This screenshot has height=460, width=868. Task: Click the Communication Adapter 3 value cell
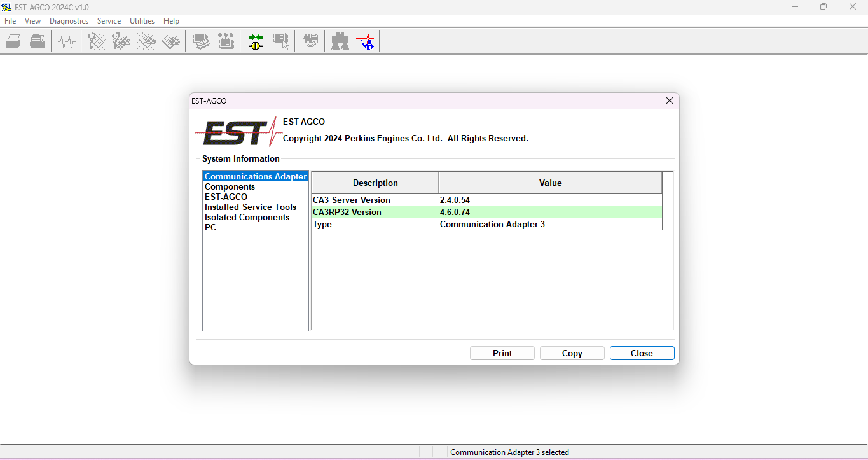click(x=551, y=224)
